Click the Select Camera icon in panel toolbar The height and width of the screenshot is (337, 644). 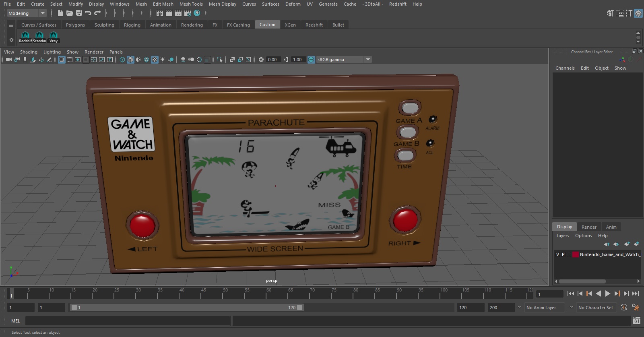pos(9,60)
